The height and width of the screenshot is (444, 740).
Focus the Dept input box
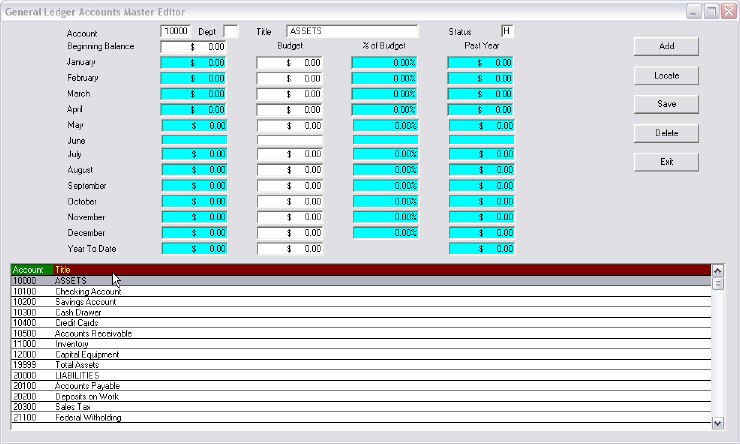point(230,32)
